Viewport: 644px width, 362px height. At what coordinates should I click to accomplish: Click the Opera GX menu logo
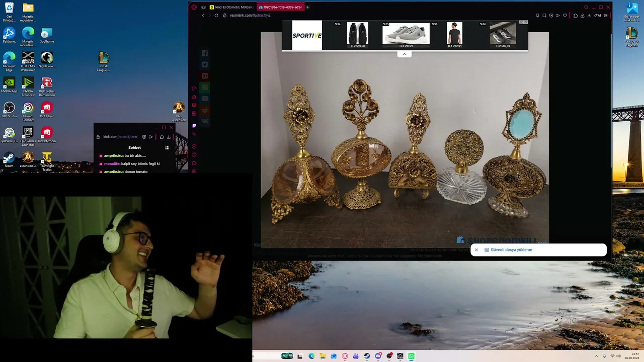[x=194, y=7]
